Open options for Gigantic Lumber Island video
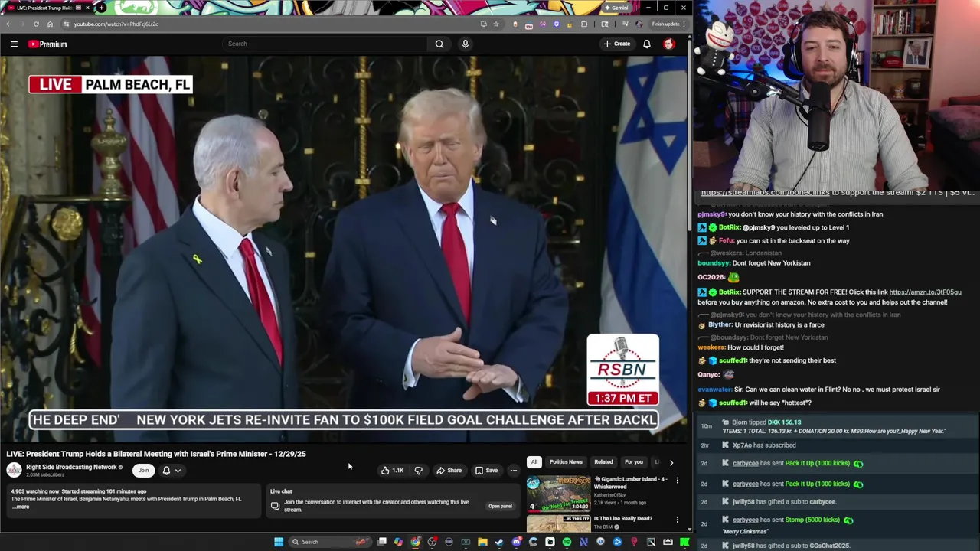The image size is (980, 551). (x=677, y=481)
